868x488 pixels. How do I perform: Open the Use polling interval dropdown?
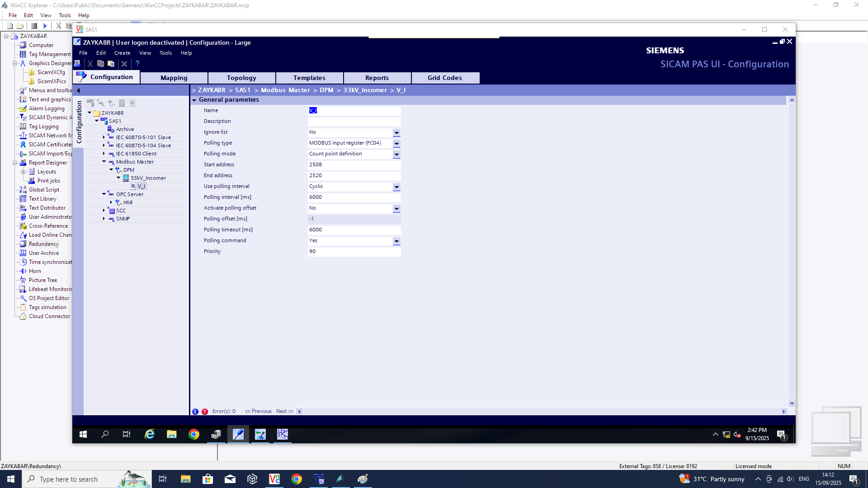(396, 187)
